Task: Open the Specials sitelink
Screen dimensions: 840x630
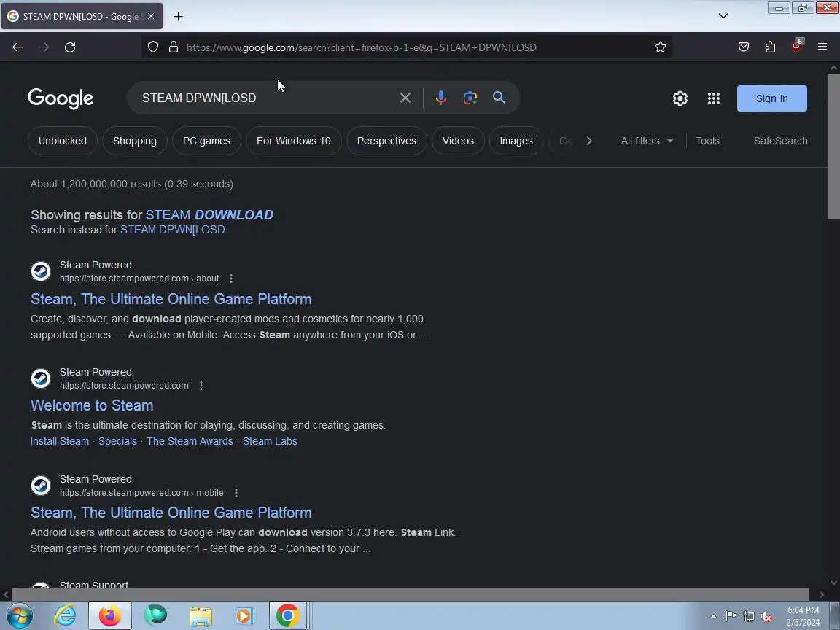Action: point(118,441)
